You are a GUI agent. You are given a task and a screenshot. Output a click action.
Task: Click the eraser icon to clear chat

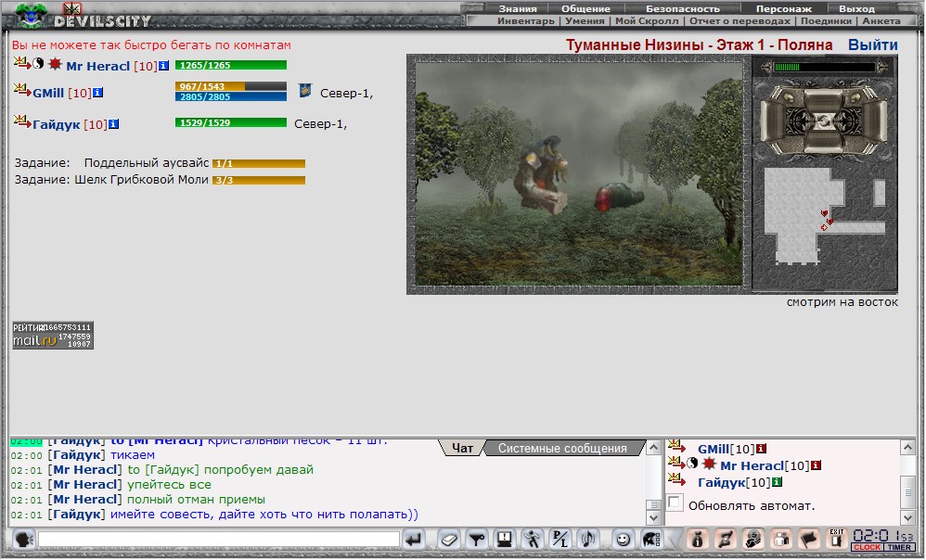pos(449,539)
